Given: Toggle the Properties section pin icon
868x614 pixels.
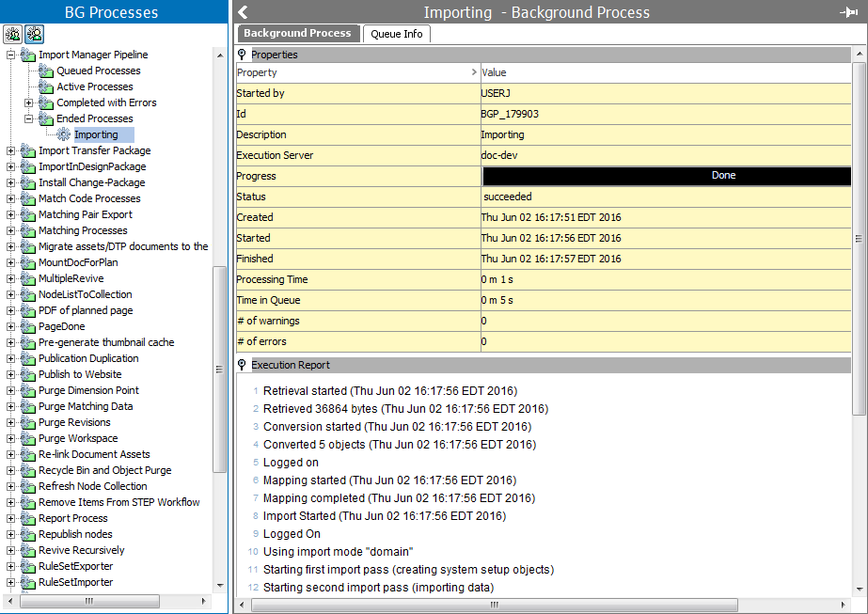Looking at the screenshot, I should coord(243,55).
